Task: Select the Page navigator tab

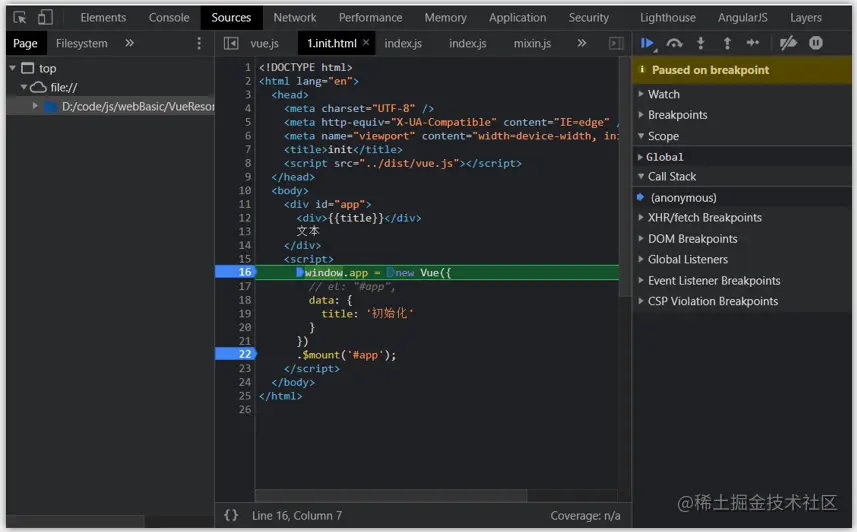Action: point(25,43)
